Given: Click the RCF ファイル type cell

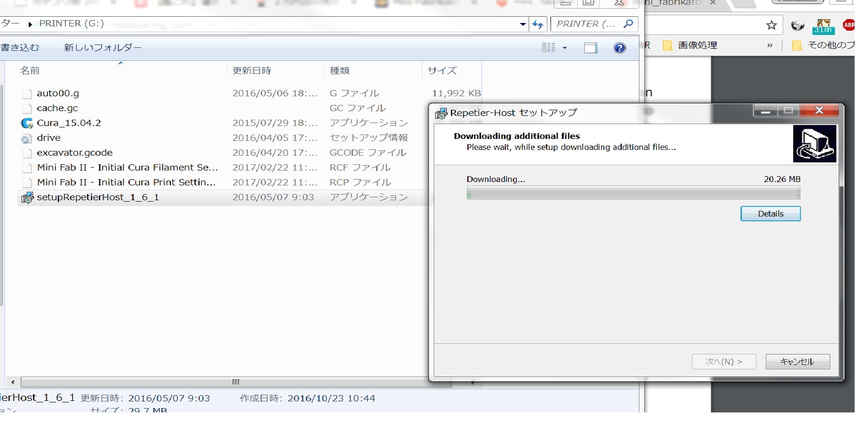Looking at the screenshot, I should pyautogui.click(x=360, y=168).
